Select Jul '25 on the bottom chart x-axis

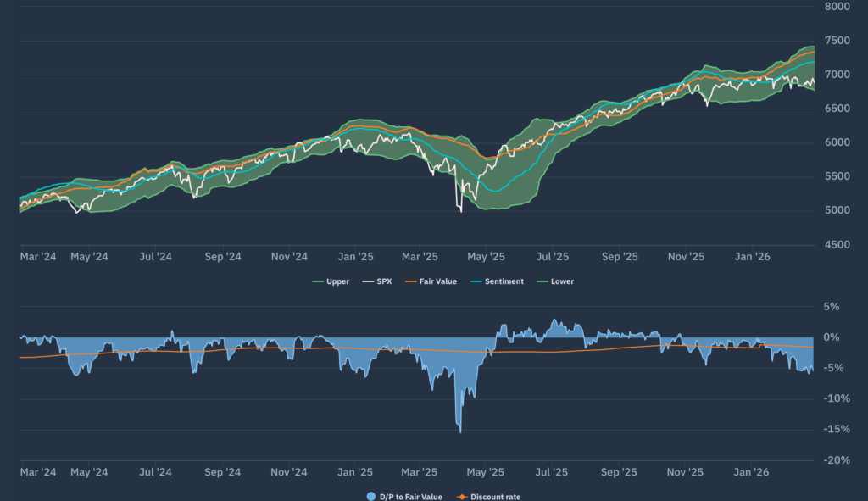point(552,472)
